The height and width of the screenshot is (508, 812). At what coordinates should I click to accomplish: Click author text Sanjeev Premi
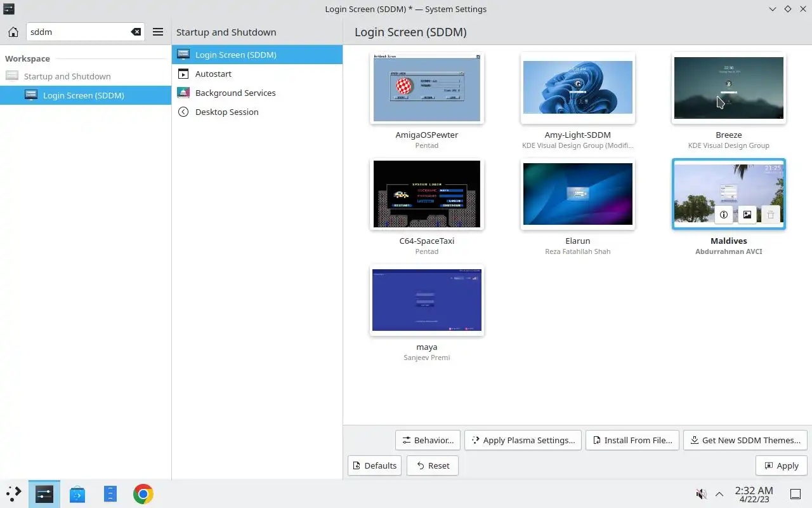[x=427, y=358]
